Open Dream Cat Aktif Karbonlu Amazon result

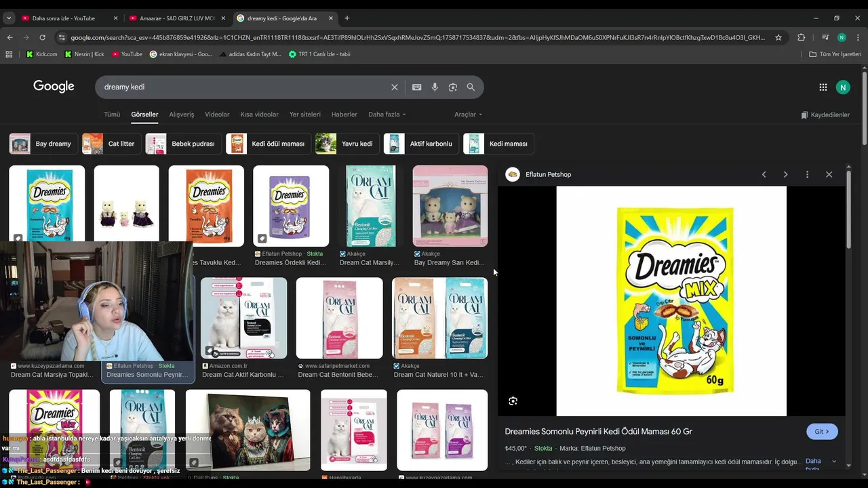(x=243, y=318)
